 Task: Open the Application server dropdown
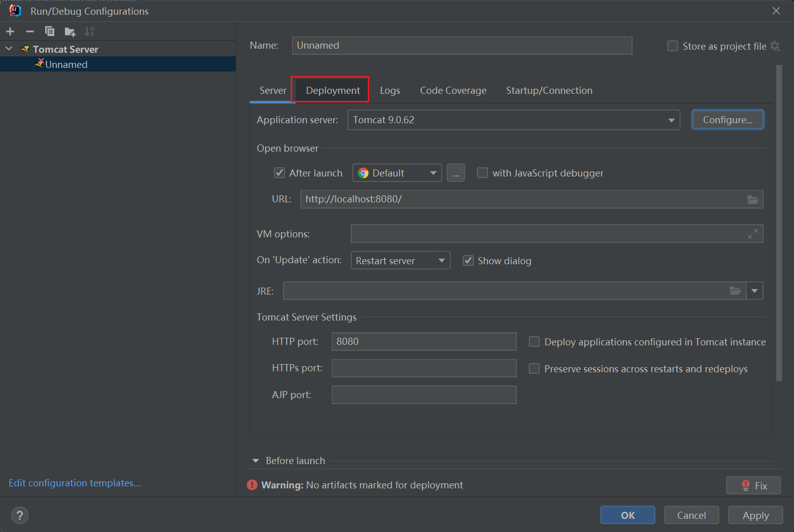click(x=513, y=120)
